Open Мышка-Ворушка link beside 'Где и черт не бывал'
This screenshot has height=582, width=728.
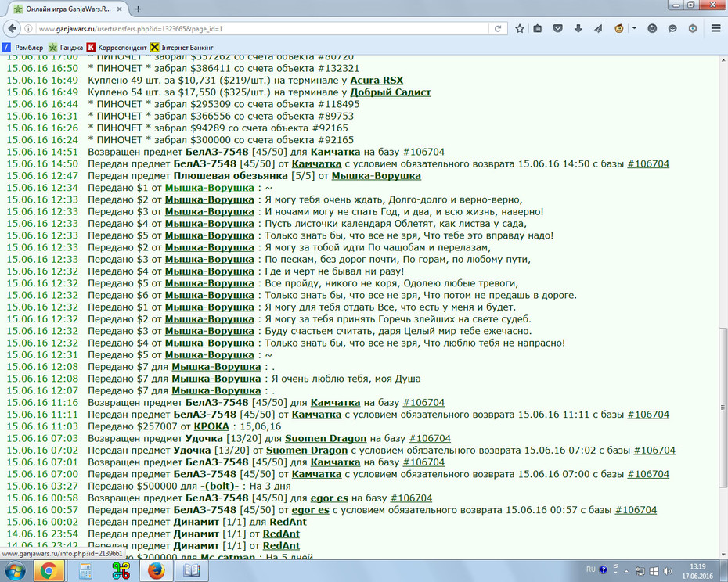click(x=209, y=271)
